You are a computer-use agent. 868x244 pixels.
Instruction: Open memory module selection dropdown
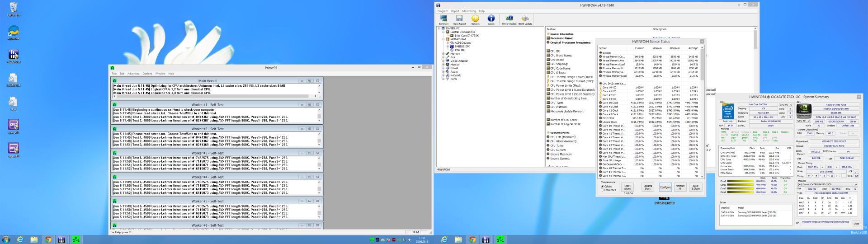pos(827,184)
